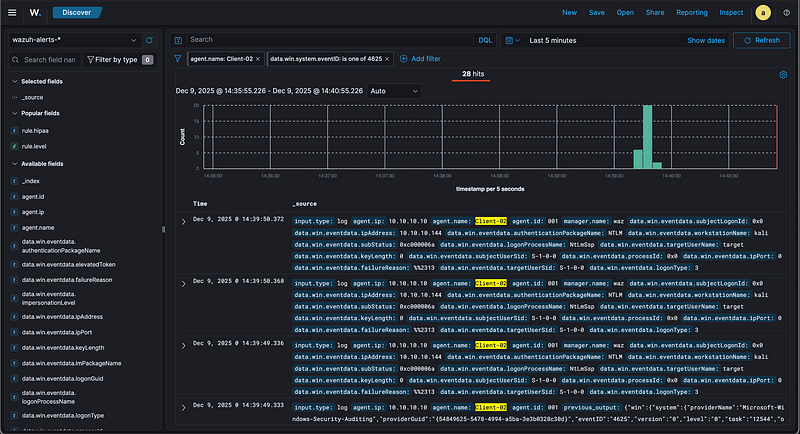Click the panel resize handle
Viewport: 800px width, 434px height.
point(163,229)
